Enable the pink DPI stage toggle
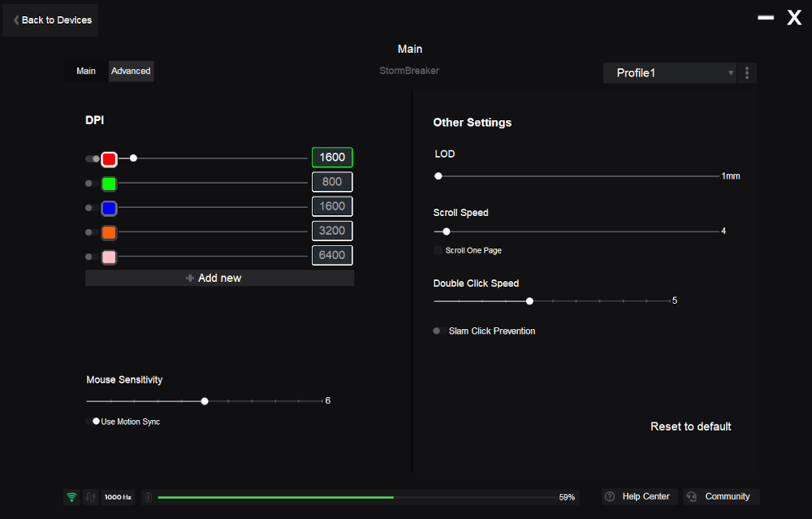Screen dimensions: 812x519 [x=92, y=257]
